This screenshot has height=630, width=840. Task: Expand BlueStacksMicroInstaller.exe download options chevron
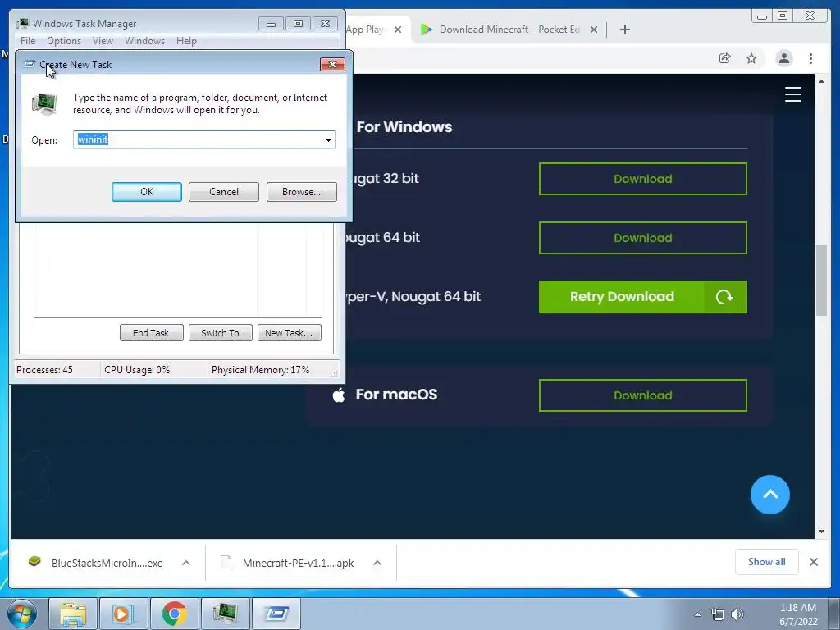coord(186,563)
